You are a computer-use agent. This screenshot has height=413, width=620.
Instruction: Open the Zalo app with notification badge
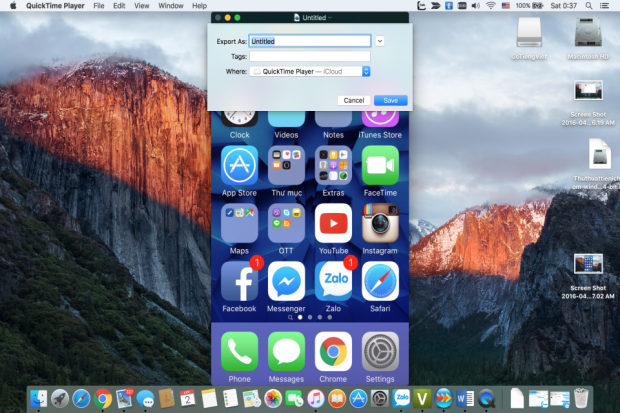click(333, 281)
